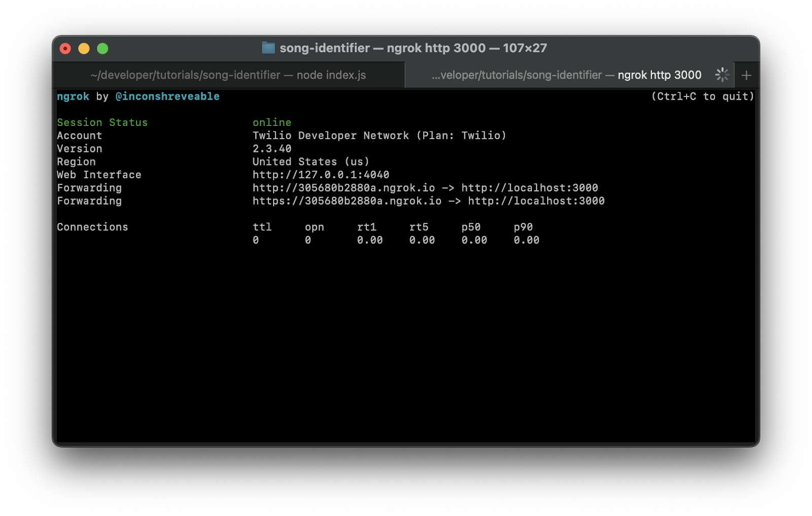Click the 0 value under ttl

click(x=256, y=240)
